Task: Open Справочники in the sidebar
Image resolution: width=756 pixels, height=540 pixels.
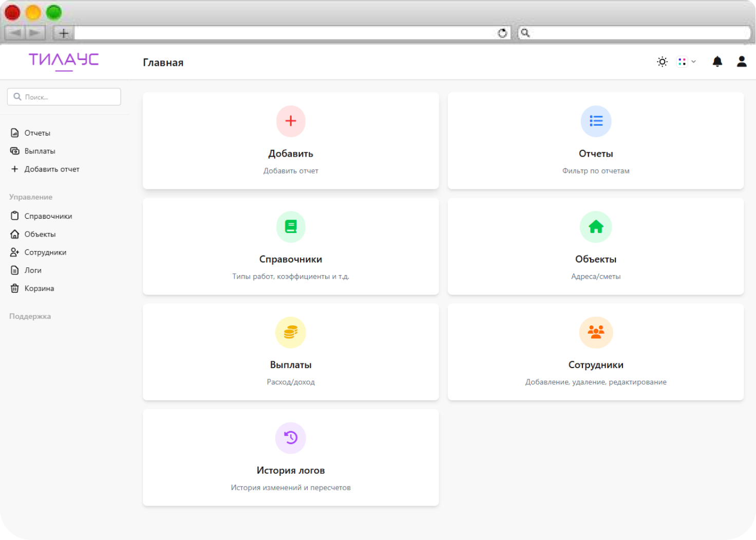Action: click(48, 216)
